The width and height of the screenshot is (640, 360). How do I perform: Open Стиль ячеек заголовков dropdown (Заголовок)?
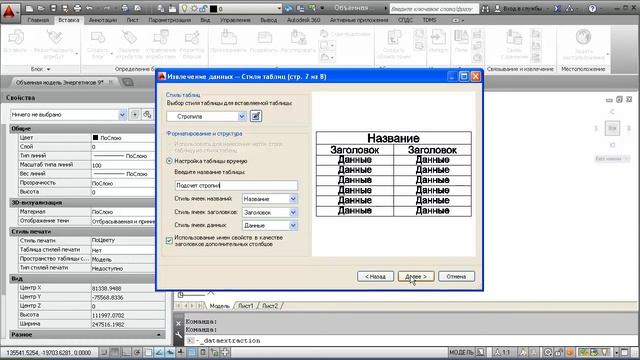pyautogui.click(x=293, y=212)
